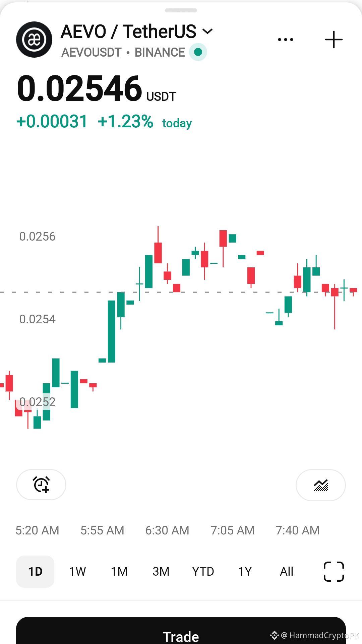Viewport: 362px width, 644px height.
Task: Select the 1Y time range
Action: point(245,571)
